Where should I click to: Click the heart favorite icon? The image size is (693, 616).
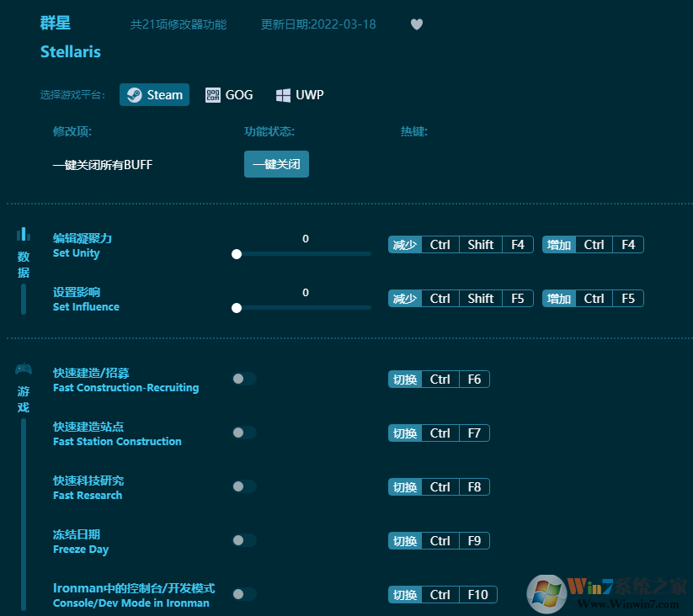[x=416, y=24]
